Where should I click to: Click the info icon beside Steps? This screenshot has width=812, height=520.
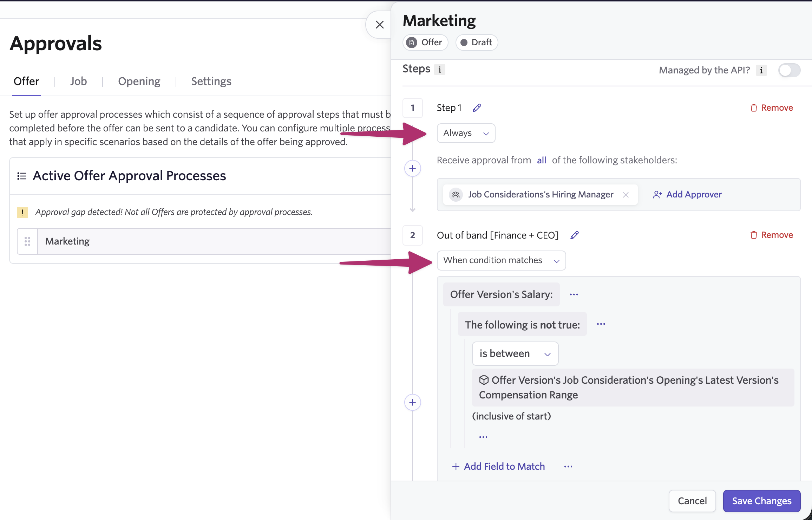point(439,70)
